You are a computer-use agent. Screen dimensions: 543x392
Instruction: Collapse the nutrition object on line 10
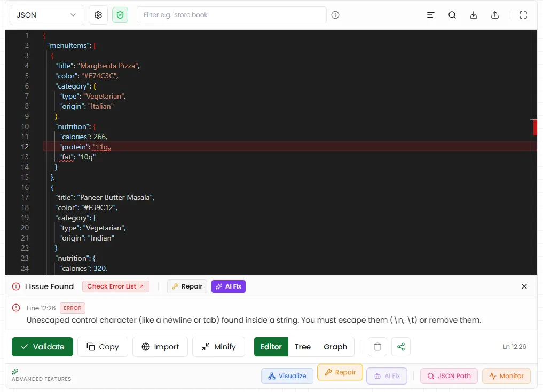coord(36,126)
